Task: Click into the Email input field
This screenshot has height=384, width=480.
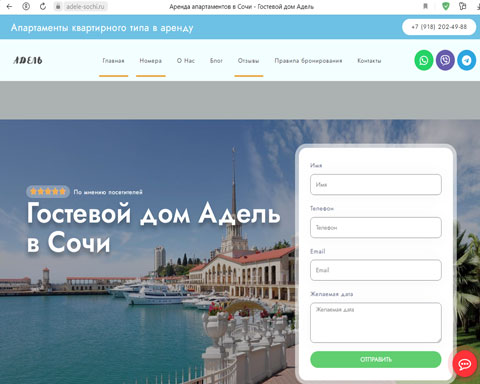Action: (x=376, y=270)
